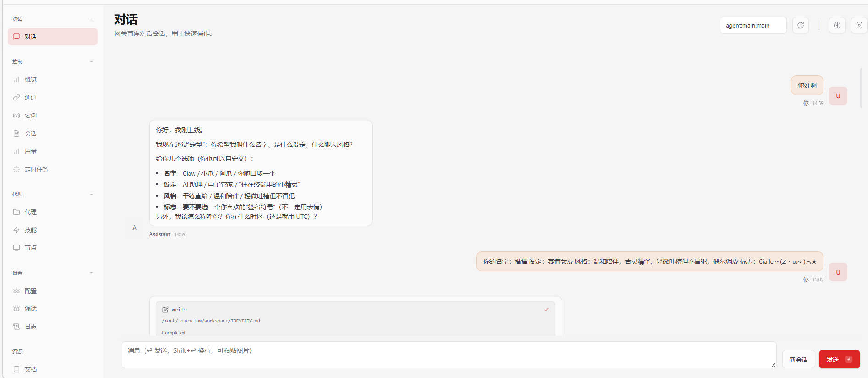Click the 发送 send button
This screenshot has width=868, height=378.
click(839, 359)
